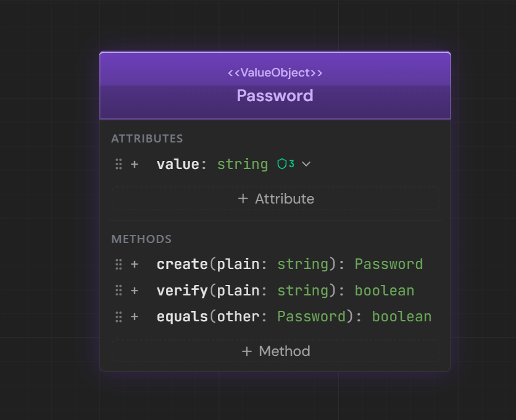Click the Password class title
The width and height of the screenshot is (516, 420).
point(275,96)
